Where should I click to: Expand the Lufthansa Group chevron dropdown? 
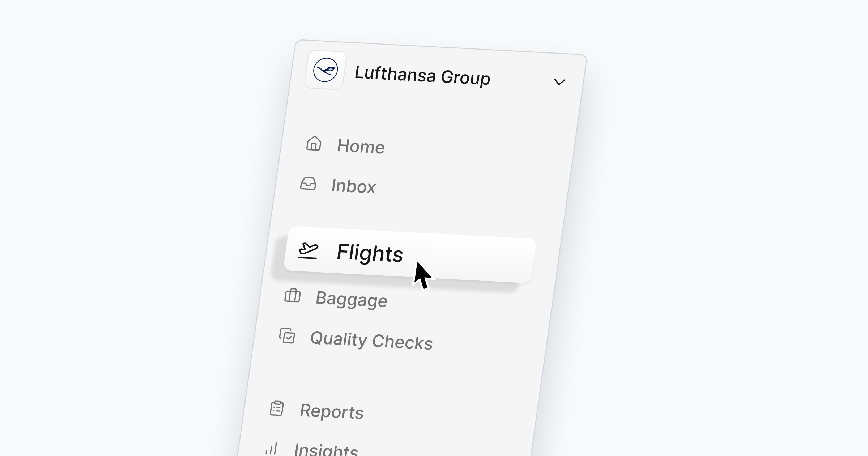click(x=559, y=82)
